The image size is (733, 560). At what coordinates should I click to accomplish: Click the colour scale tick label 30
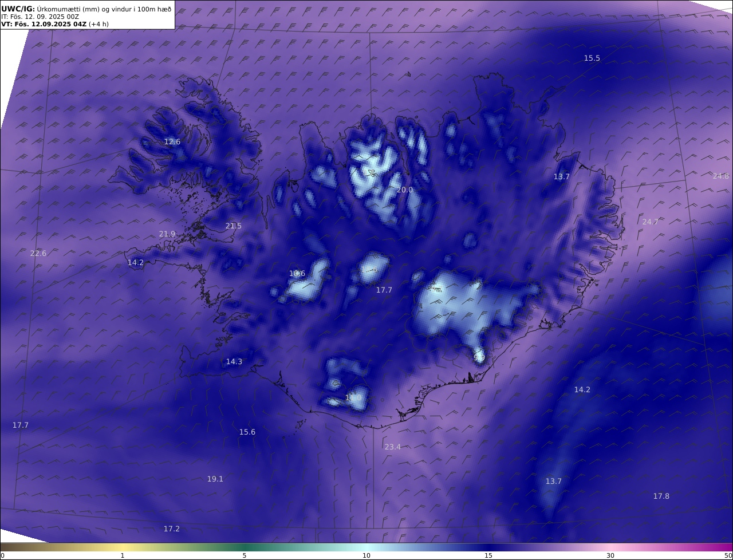coord(610,555)
